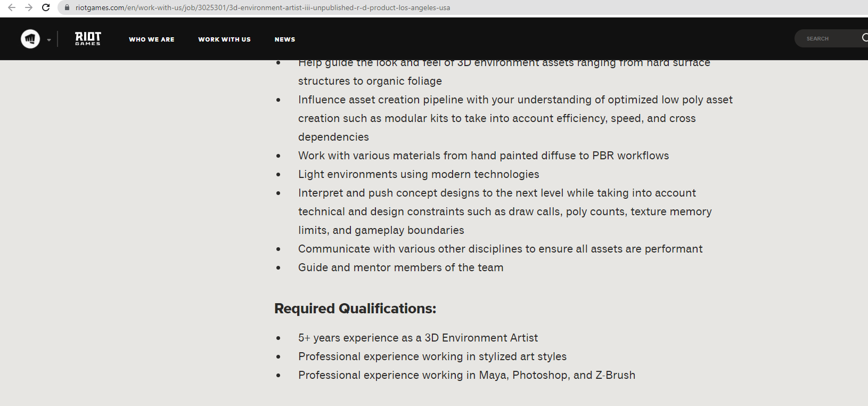Viewport: 868px width, 406px height.
Task: Reload the page with the refresh icon
Action: pyautogui.click(x=46, y=7)
